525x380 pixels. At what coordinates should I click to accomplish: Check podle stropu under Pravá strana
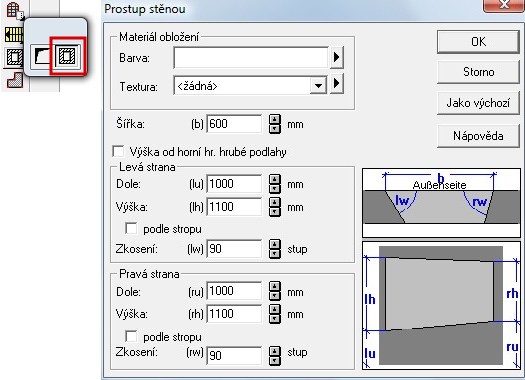tap(131, 336)
